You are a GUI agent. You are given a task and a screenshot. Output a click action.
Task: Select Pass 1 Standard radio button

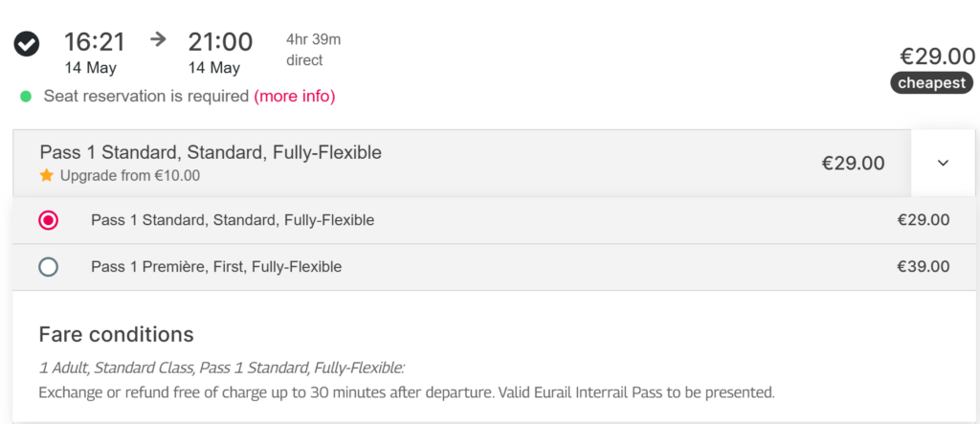[x=48, y=220]
